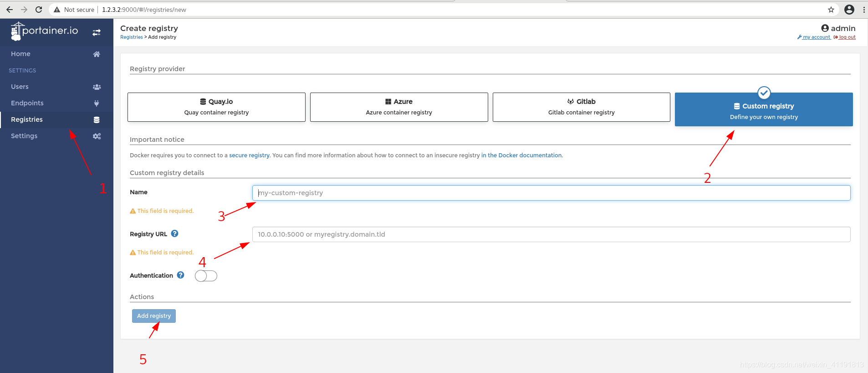Open the Settings sidebar item

tap(56, 136)
